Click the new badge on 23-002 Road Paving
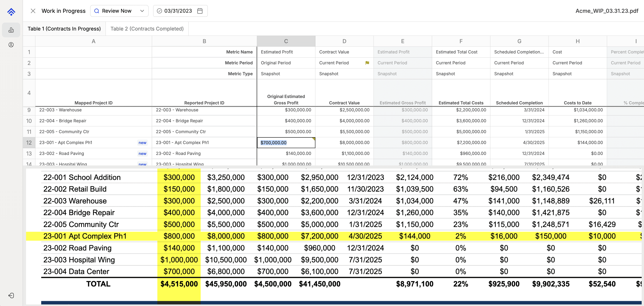This screenshot has height=306, width=644. point(142,154)
